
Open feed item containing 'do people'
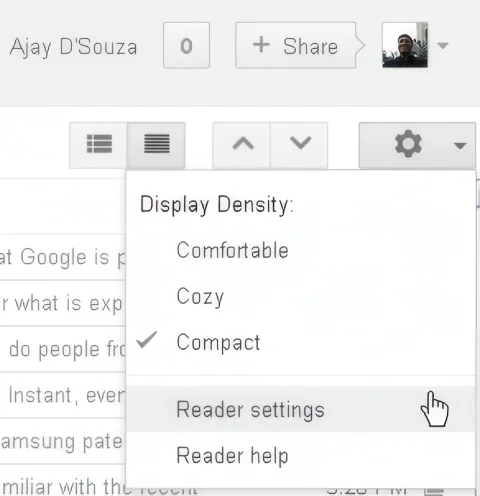pyautogui.click(x=63, y=349)
